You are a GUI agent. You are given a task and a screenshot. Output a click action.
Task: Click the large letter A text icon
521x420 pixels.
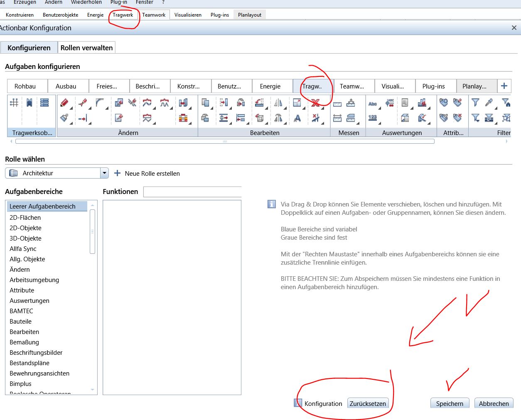[x=297, y=118]
